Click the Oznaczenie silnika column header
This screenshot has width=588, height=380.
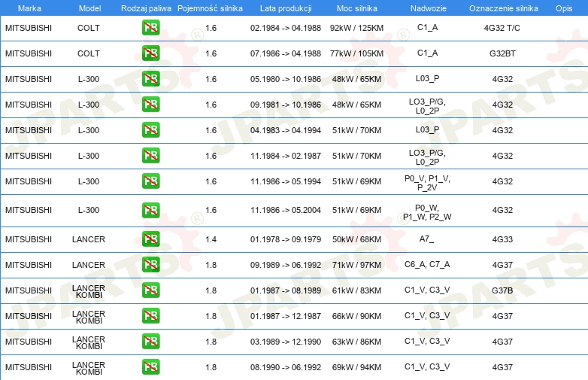pos(504,8)
